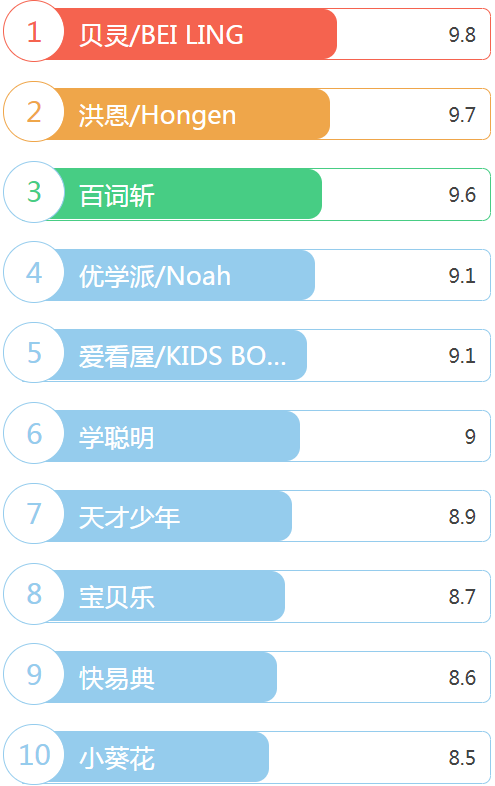Click the rank 10 circle badge
Viewport: 495px width, 786px height.
coord(34,755)
